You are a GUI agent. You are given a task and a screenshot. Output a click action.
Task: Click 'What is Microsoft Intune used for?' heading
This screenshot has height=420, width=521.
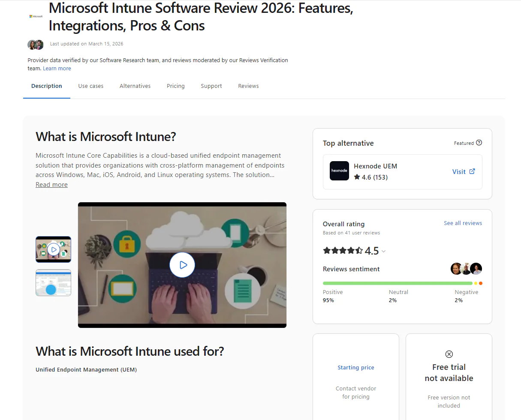click(x=130, y=351)
